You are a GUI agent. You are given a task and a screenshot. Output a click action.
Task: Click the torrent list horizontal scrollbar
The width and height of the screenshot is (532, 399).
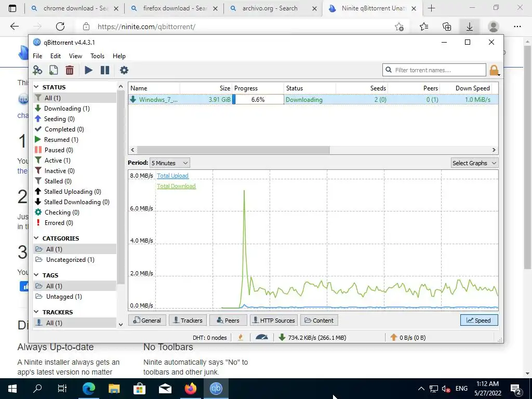233,150
